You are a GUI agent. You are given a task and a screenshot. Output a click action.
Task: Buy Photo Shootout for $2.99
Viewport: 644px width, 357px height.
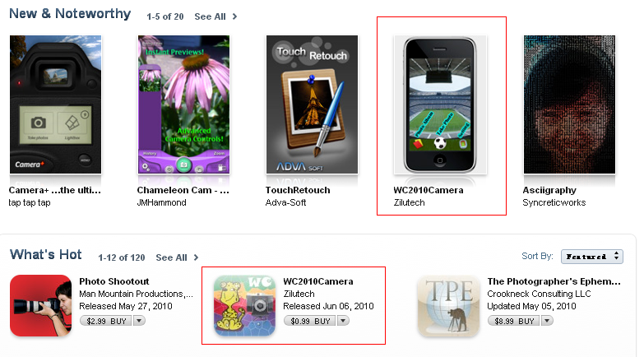(x=106, y=321)
